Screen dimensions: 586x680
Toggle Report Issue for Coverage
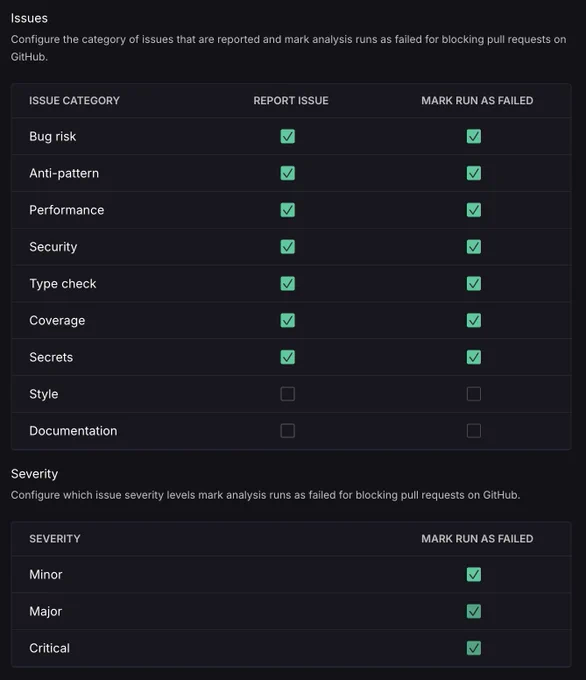[288, 320]
